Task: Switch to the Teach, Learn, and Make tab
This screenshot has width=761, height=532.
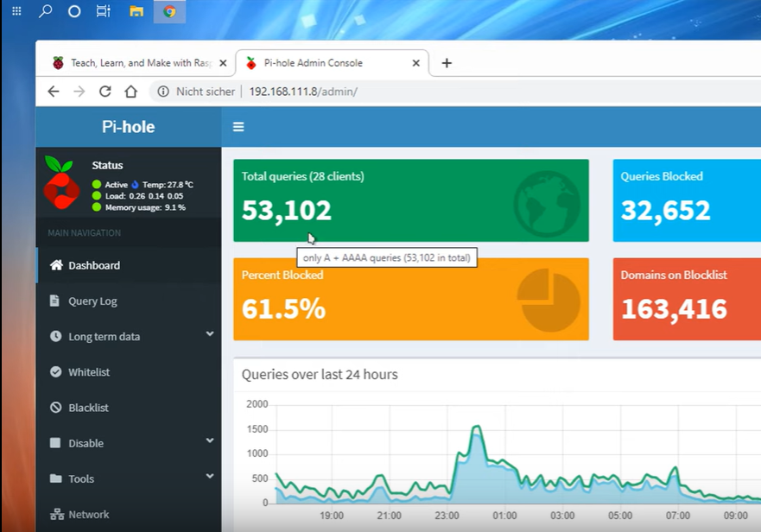Action: [x=137, y=63]
